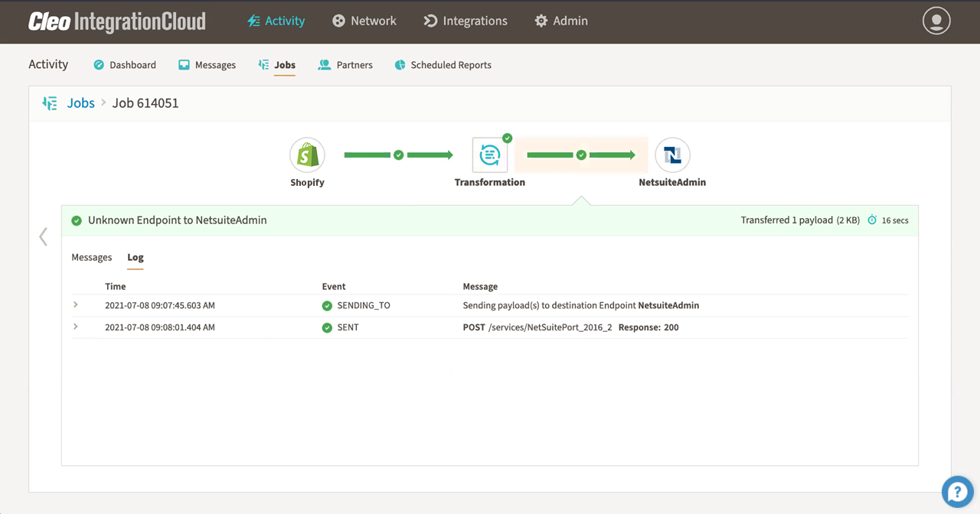This screenshot has height=514, width=980.
Task: Click the check mark between Shopify and Transformation
Action: point(399,155)
